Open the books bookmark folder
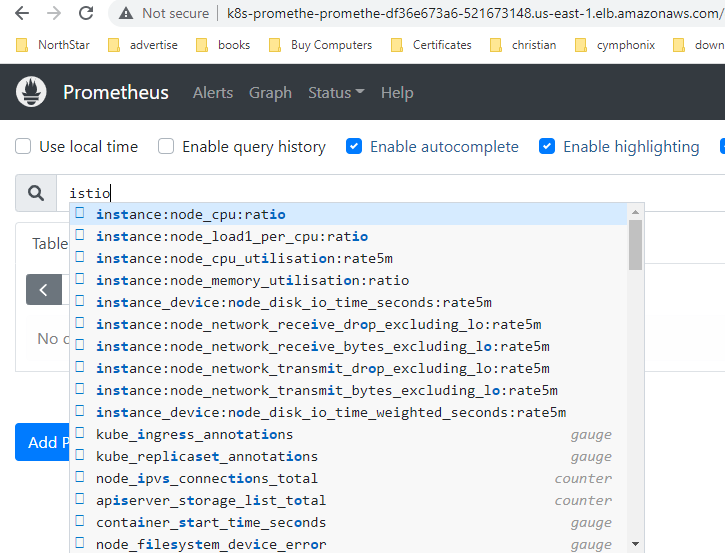725x553 pixels. [223, 45]
